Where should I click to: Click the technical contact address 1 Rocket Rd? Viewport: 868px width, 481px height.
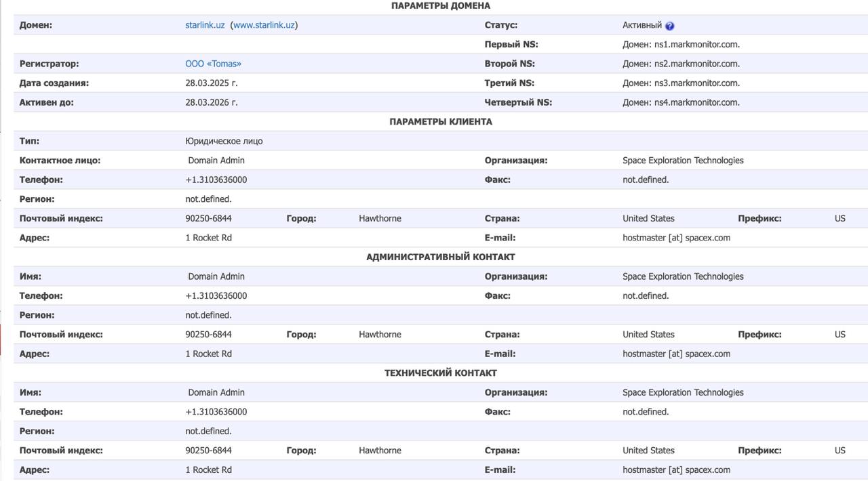tap(208, 469)
